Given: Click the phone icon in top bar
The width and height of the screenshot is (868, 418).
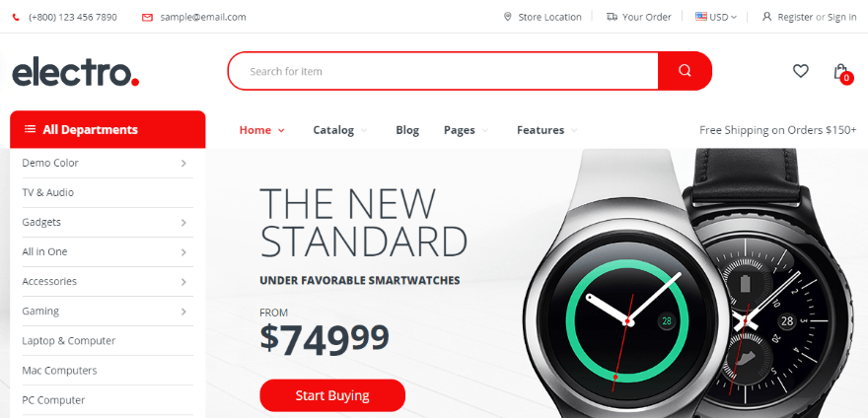Looking at the screenshot, I should point(16,17).
